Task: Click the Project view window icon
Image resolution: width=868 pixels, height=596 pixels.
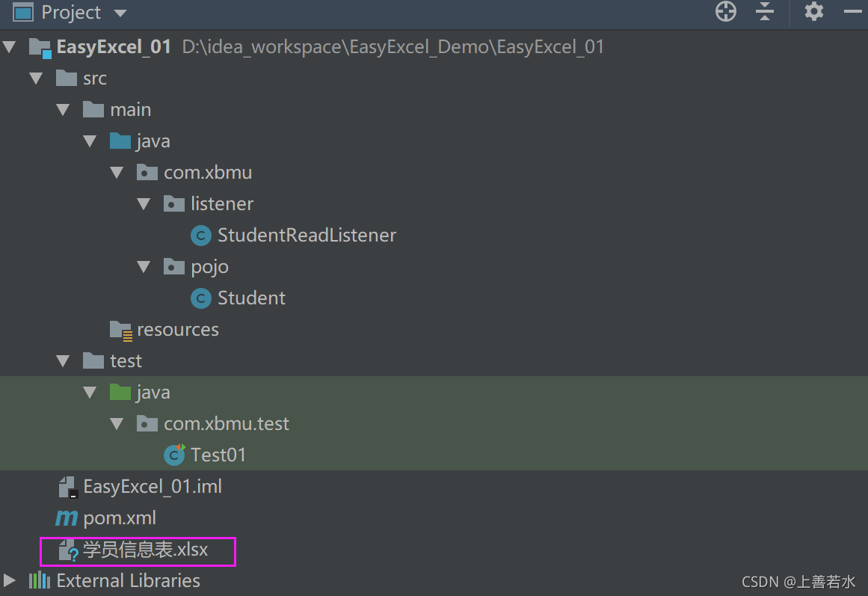Action: point(22,12)
